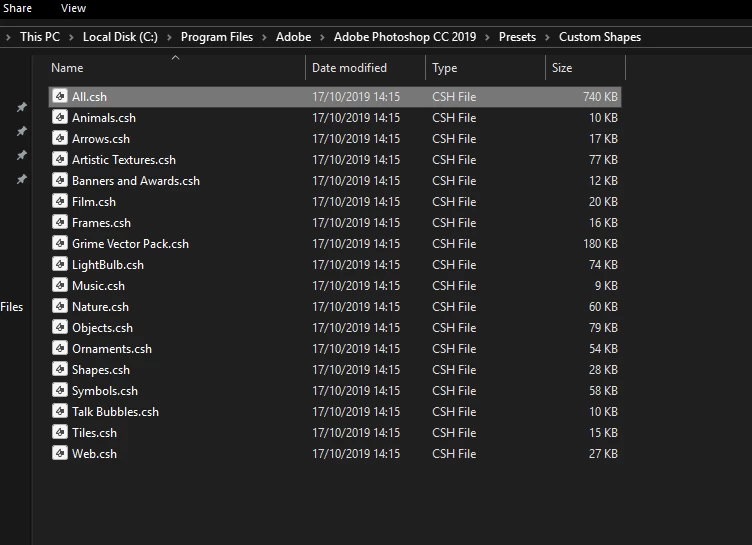Click the Artistic Textures.csh file icon
The height and width of the screenshot is (545, 752).
coord(60,159)
